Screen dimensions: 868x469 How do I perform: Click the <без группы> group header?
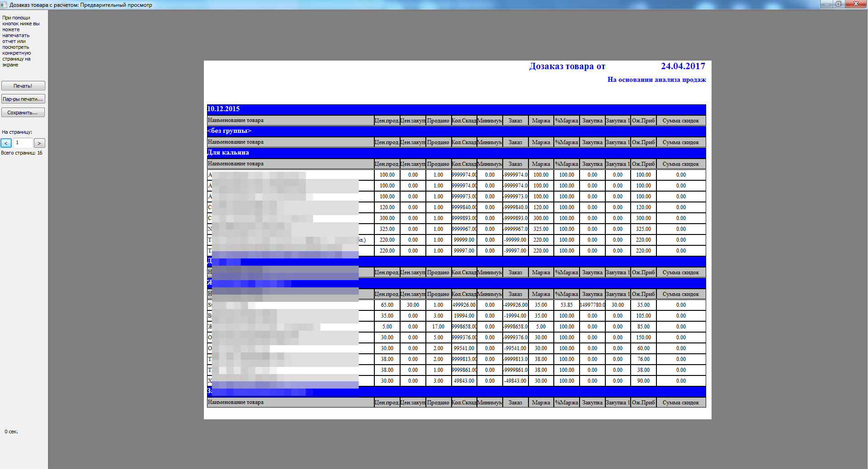coord(457,131)
